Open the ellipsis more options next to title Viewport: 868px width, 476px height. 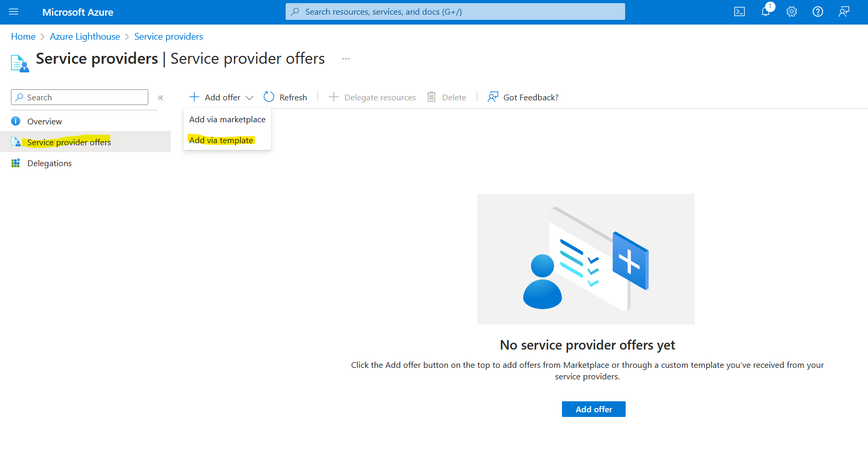point(346,59)
